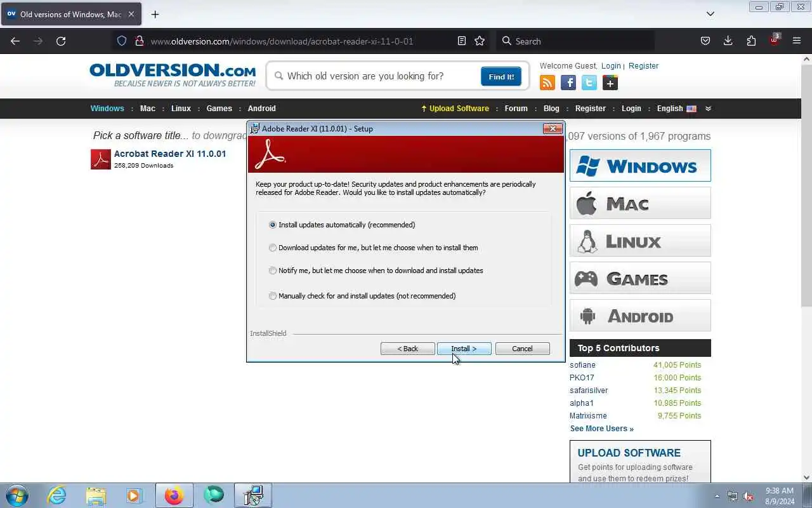812x508 pixels.
Task: Open the Acrobat Reader XI 11.0.01 title link
Action: click(170, 154)
